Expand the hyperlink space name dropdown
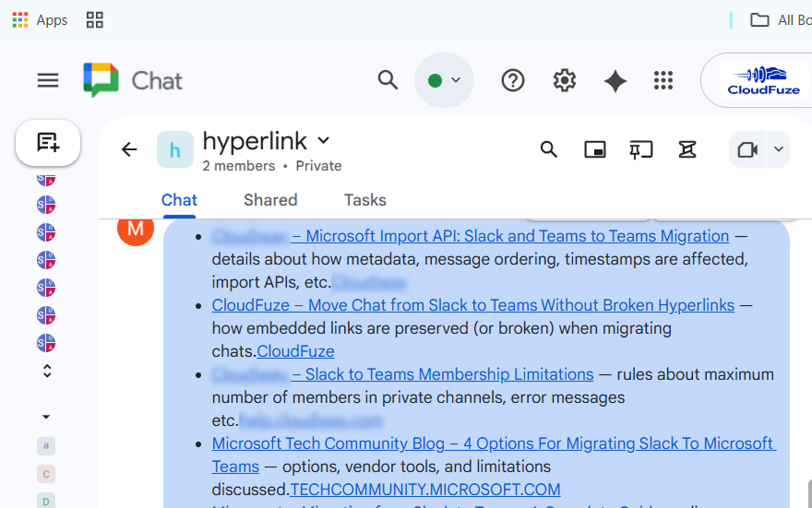Viewport: 812px width, 508px height. pos(324,140)
